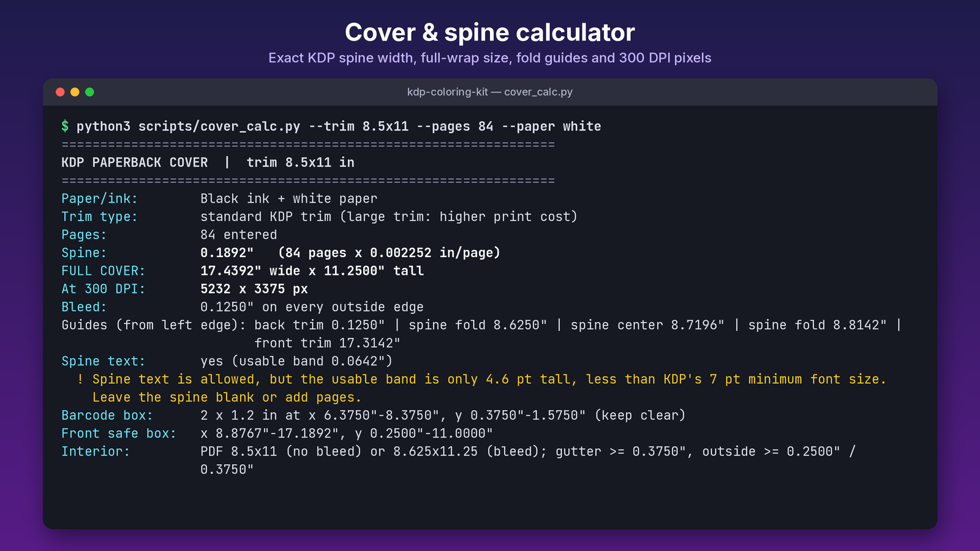
Task: Click the command line 'python3 scripts/cover_calc.py'
Action: [x=339, y=127]
